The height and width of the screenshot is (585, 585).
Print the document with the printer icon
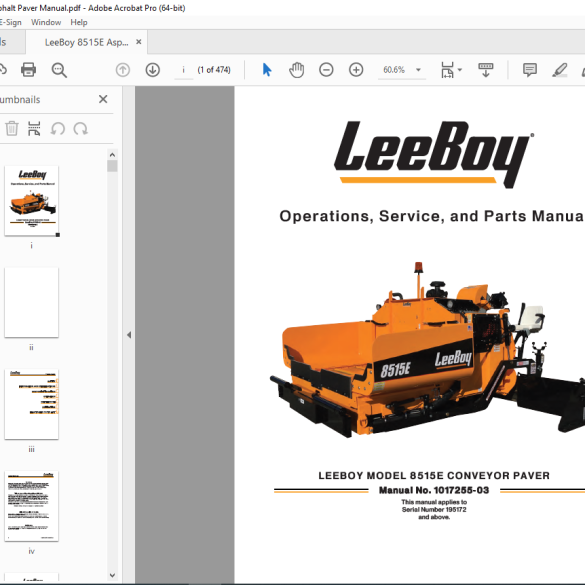point(28,70)
